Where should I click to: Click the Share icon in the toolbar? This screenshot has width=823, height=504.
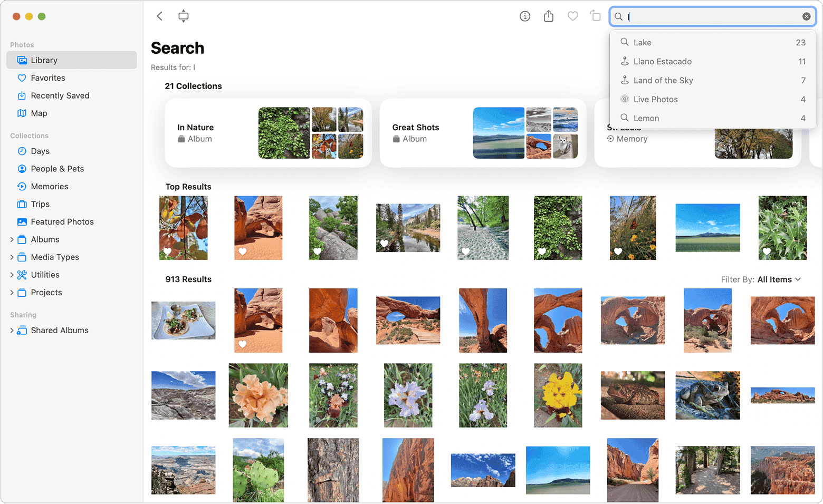pos(548,16)
